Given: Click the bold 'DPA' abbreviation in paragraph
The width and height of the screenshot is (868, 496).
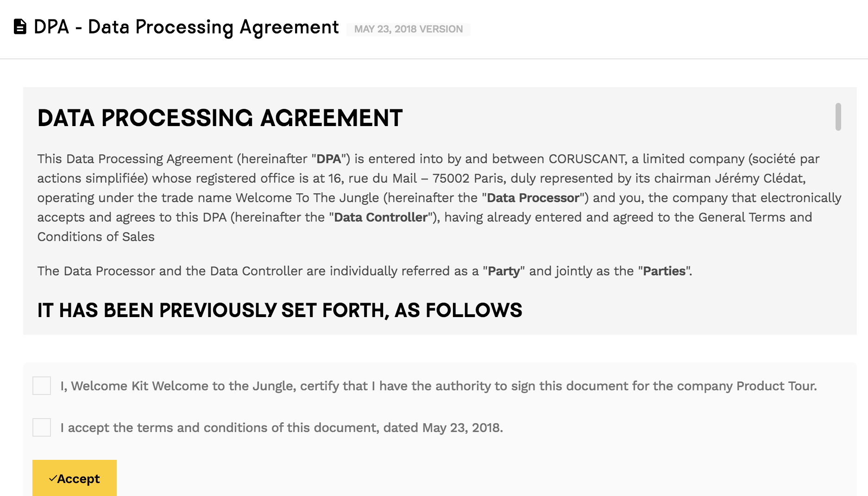Looking at the screenshot, I should (329, 159).
